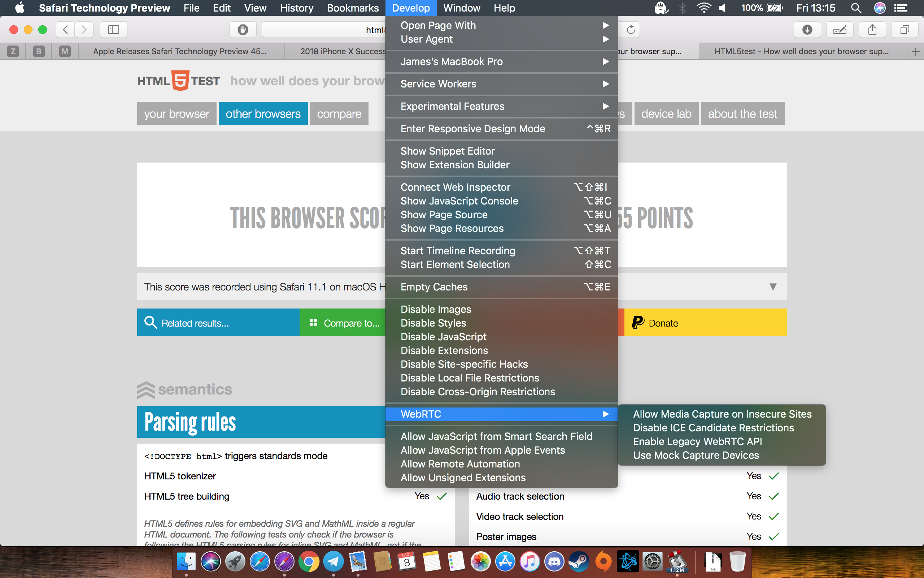Open the Open Page With submenu

click(501, 25)
